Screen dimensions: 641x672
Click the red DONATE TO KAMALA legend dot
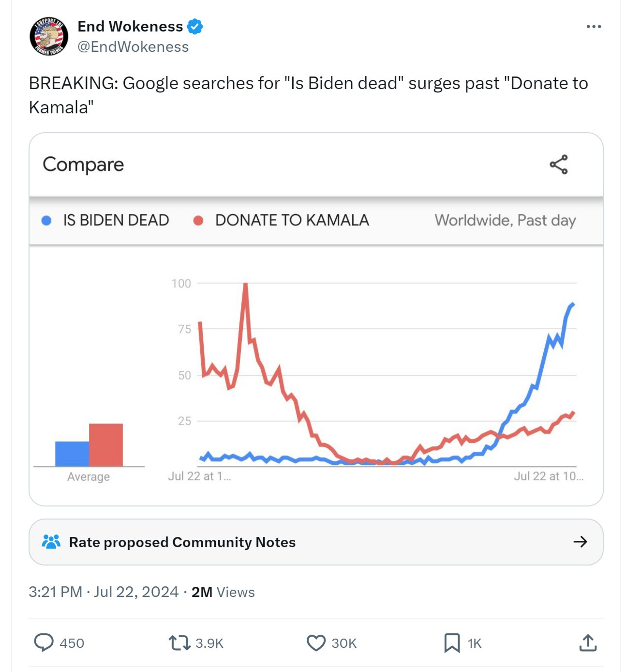(198, 221)
